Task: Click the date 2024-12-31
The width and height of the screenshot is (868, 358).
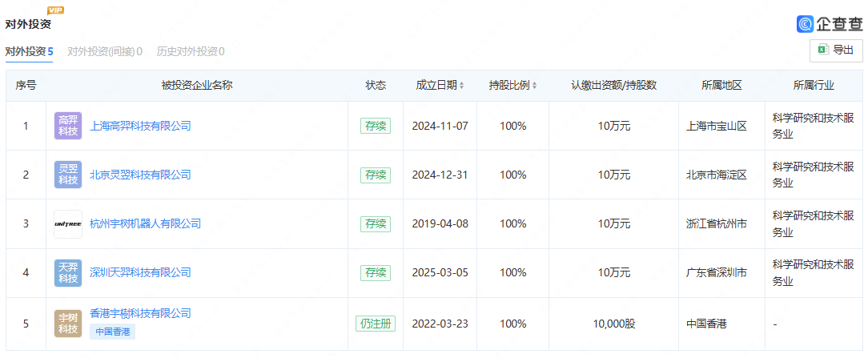Action: [x=440, y=175]
